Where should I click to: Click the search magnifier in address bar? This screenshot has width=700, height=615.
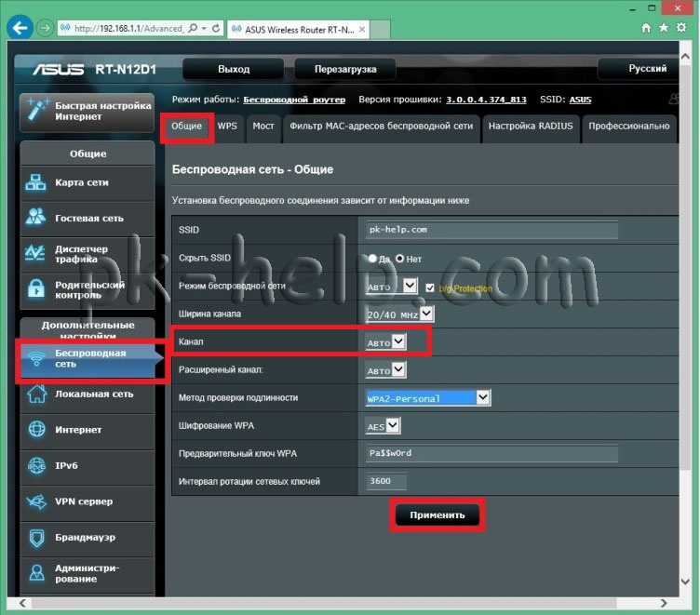[193, 29]
